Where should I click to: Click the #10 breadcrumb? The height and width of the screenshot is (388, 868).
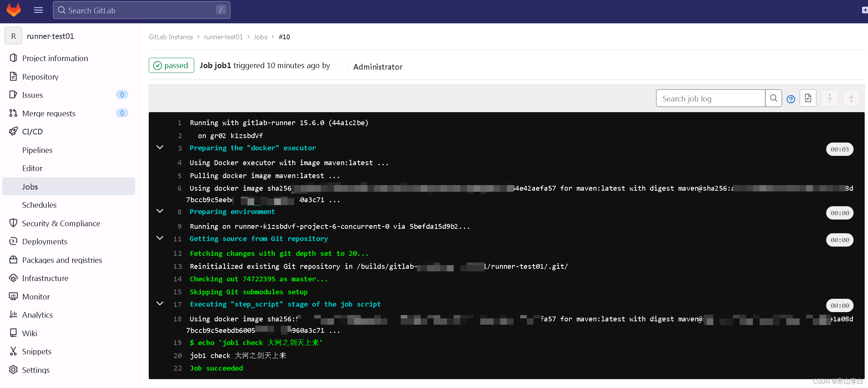coord(285,37)
